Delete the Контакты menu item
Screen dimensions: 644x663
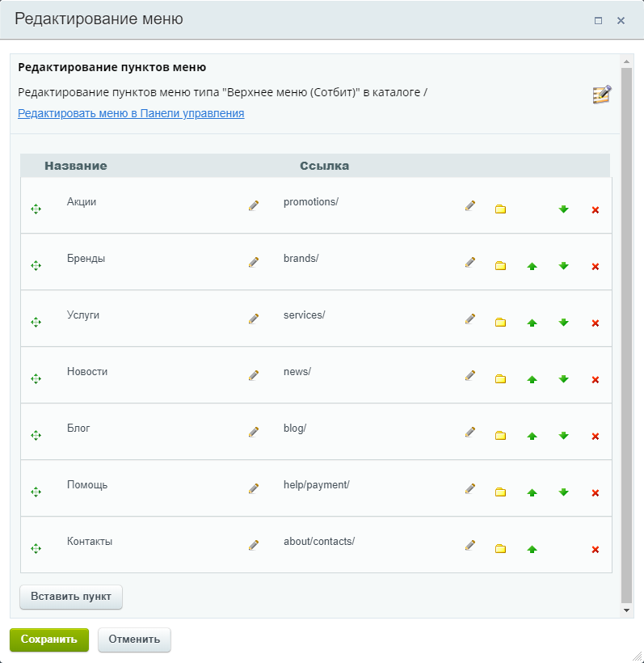(x=596, y=550)
